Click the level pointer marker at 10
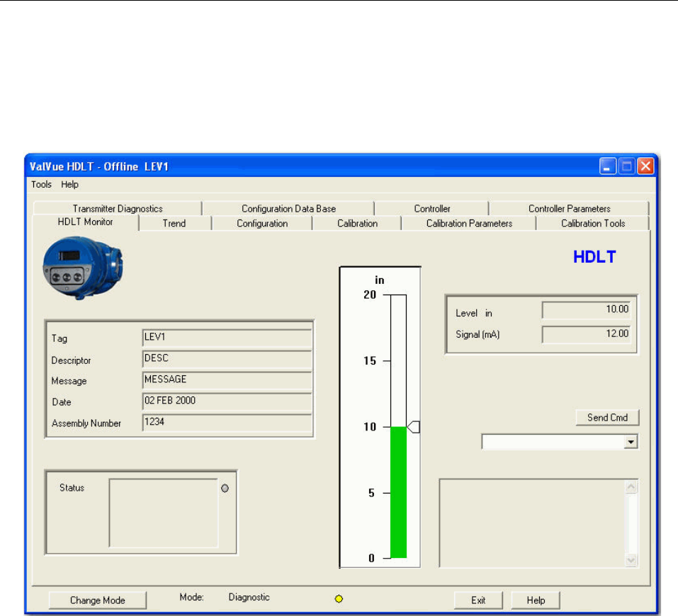This screenshot has width=678, height=616. (x=413, y=427)
